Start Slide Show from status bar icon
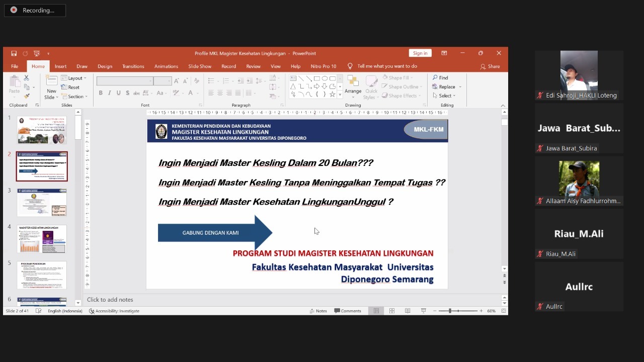The height and width of the screenshot is (362, 644). (423, 311)
